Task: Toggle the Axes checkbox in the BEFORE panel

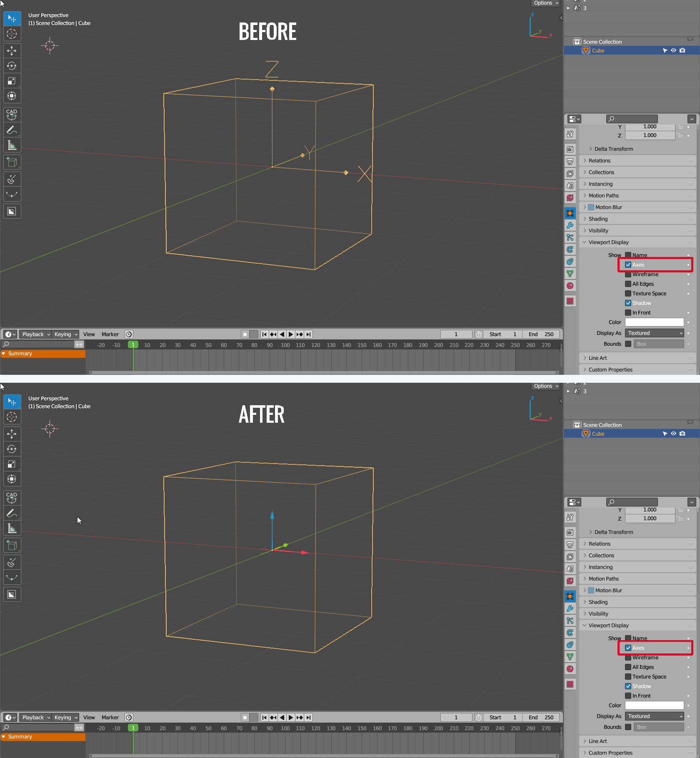Action: 628,265
